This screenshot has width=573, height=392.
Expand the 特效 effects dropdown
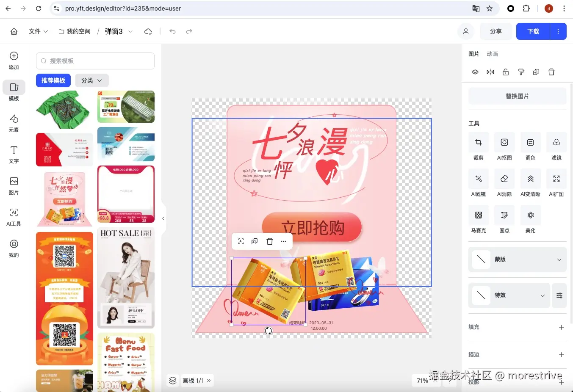click(543, 295)
